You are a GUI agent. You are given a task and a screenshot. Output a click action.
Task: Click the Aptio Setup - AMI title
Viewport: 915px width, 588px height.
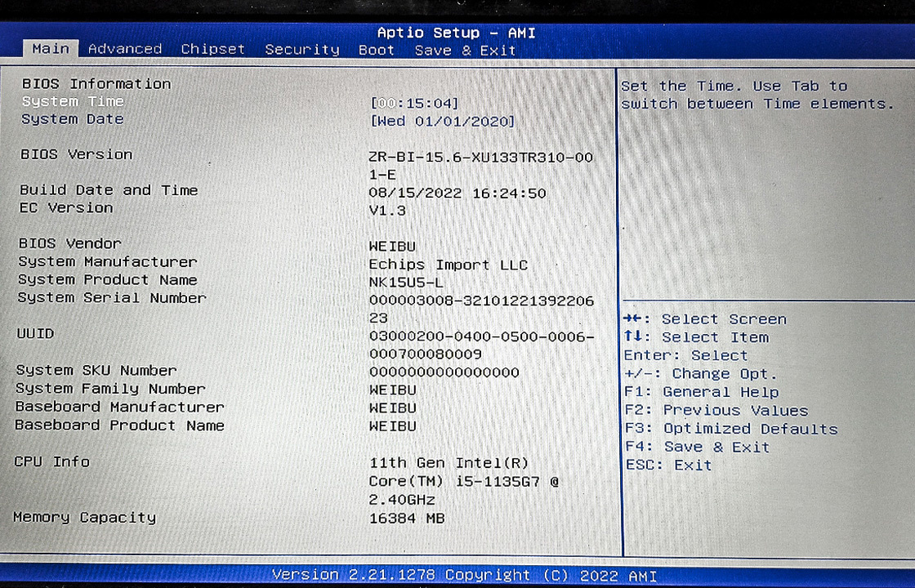[457, 33]
